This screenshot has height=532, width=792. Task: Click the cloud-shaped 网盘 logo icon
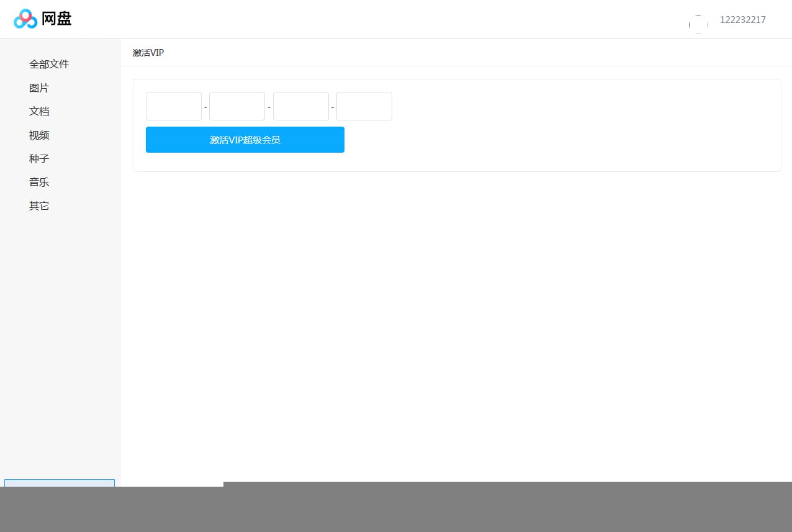click(x=25, y=19)
